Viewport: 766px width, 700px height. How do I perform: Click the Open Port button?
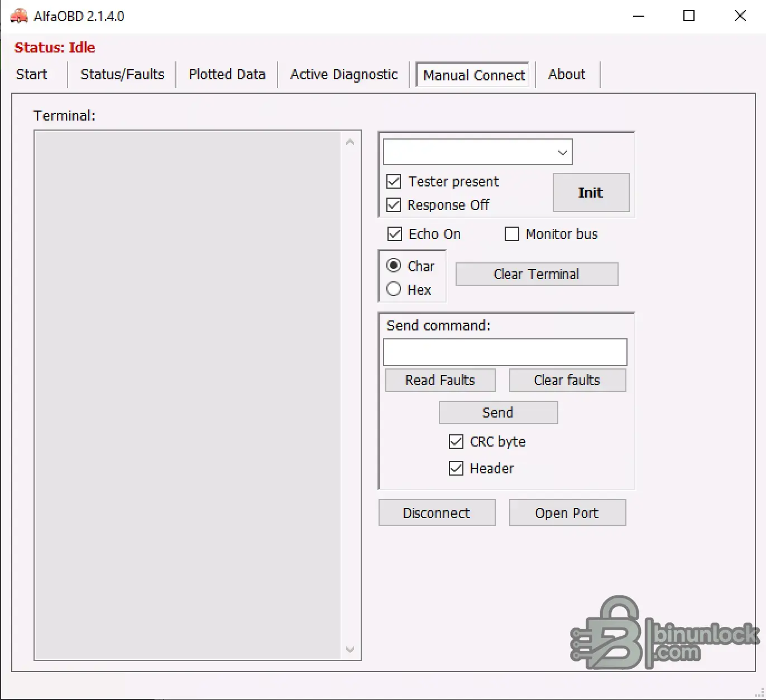click(567, 512)
